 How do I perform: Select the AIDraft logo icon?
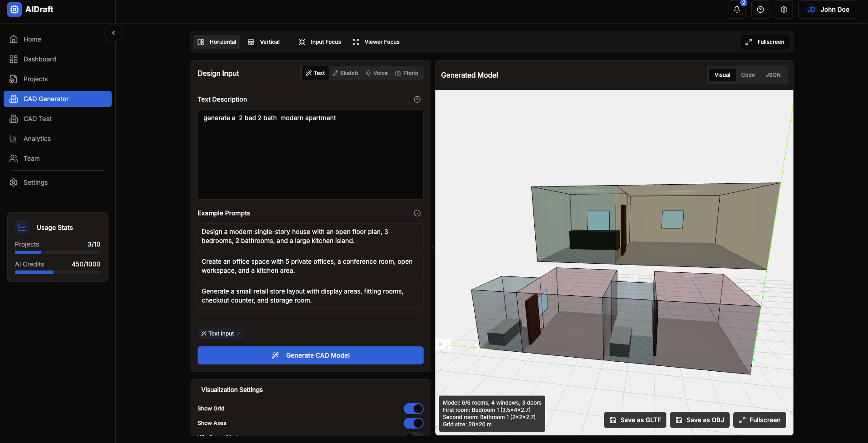pyautogui.click(x=14, y=9)
